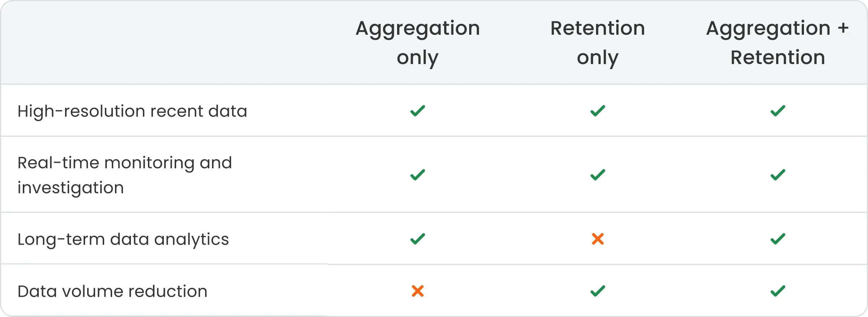Image resolution: width=868 pixels, height=317 pixels.
Task: Click the Long-term data analytics row label
Action: (x=123, y=239)
